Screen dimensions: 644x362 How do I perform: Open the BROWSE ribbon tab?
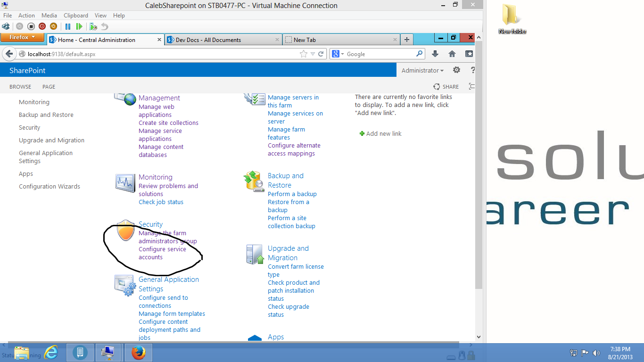tap(20, 87)
